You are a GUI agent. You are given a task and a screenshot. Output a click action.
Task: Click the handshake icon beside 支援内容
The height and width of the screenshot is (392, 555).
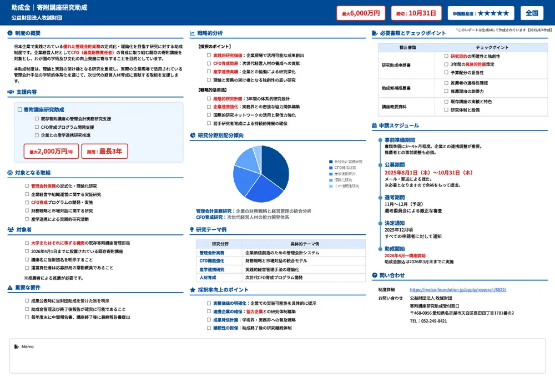(11, 92)
